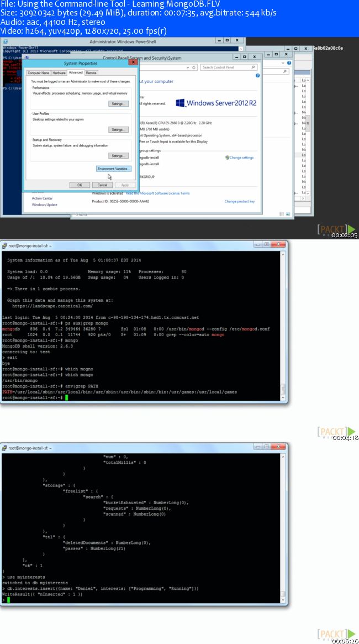The height and width of the screenshot is (644, 359).
Task: Close the bottom PuTTY terminal window
Action: [279, 447]
